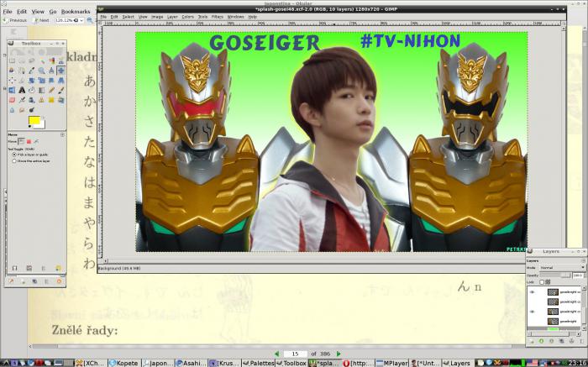This screenshot has width=588, height=367.
Task: Set Move tool to affect selection
Action: coord(29,141)
